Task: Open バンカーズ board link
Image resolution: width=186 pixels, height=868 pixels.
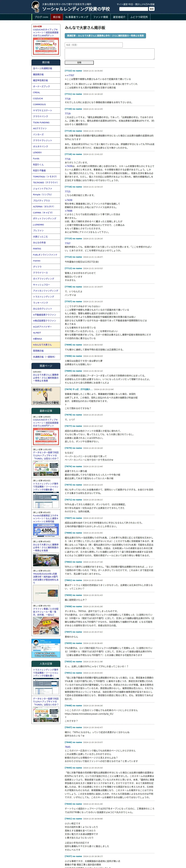Action: tap(46, 134)
